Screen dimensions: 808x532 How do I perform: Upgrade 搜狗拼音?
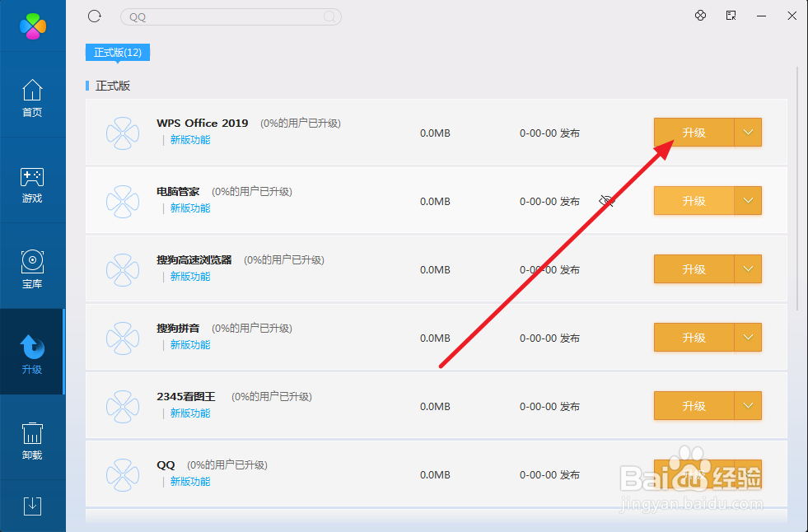(x=694, y=338)
